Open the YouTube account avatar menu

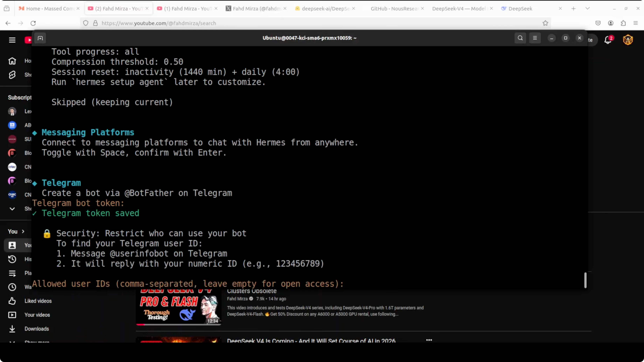click(628, 40)
